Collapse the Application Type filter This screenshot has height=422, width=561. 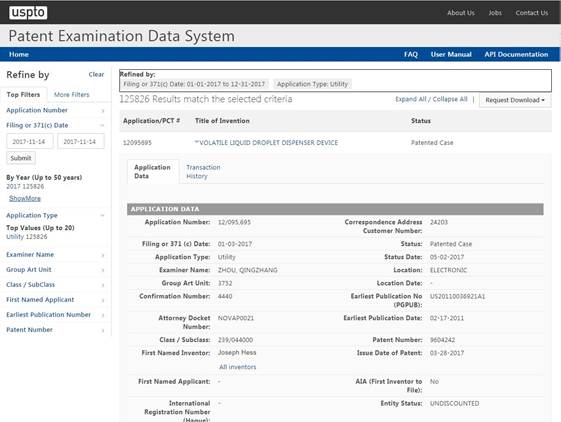(x=55, y=215)
